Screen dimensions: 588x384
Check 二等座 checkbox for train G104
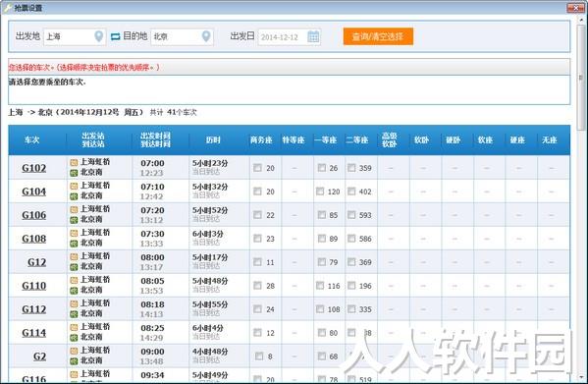click(x=351, y=192)
